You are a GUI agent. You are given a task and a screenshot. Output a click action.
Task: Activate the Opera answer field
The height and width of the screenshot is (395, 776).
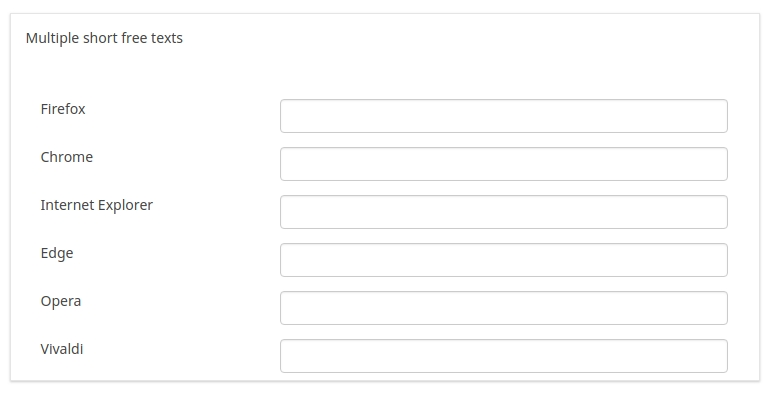504,308
